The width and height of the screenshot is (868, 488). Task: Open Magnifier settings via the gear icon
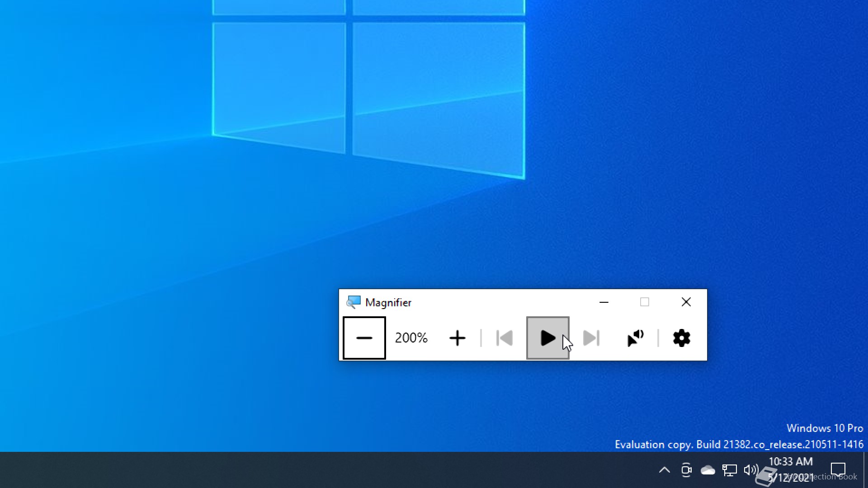(x=681, y=338)
